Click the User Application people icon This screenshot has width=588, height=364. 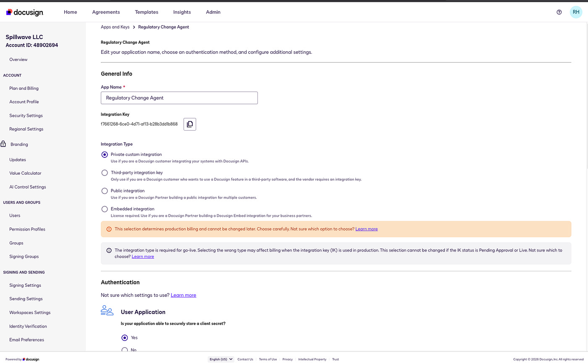point(107,311)
